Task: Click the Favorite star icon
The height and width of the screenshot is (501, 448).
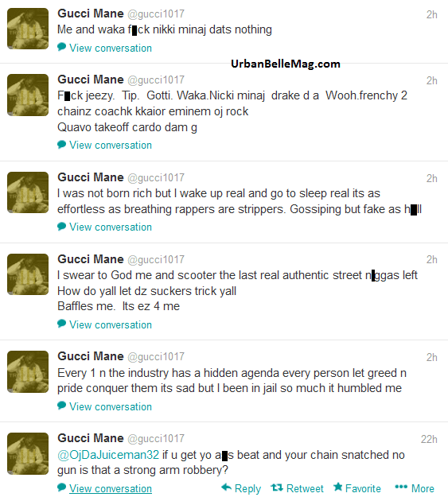Action: click(x=337, y=487)
